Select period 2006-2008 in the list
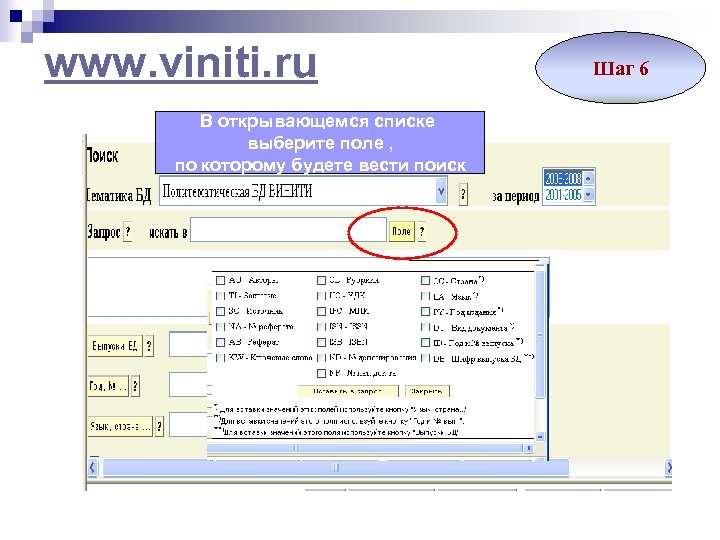720x540 pixels. (562, 178)
